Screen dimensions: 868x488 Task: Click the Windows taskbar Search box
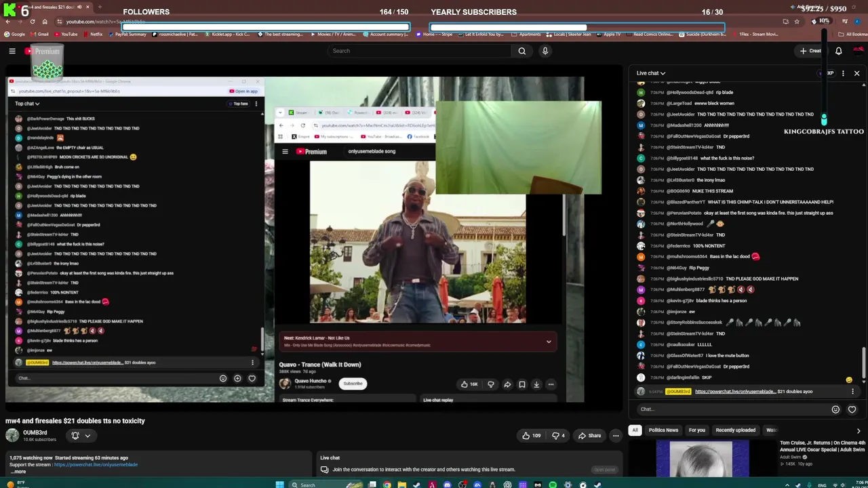click(x=325, y=485)
